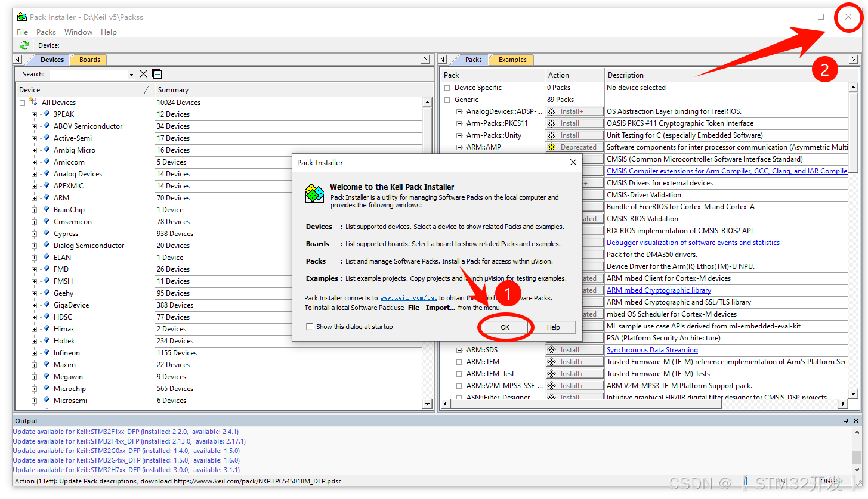Click right scroll arrow of Packs tab strip

coord(853,60)
